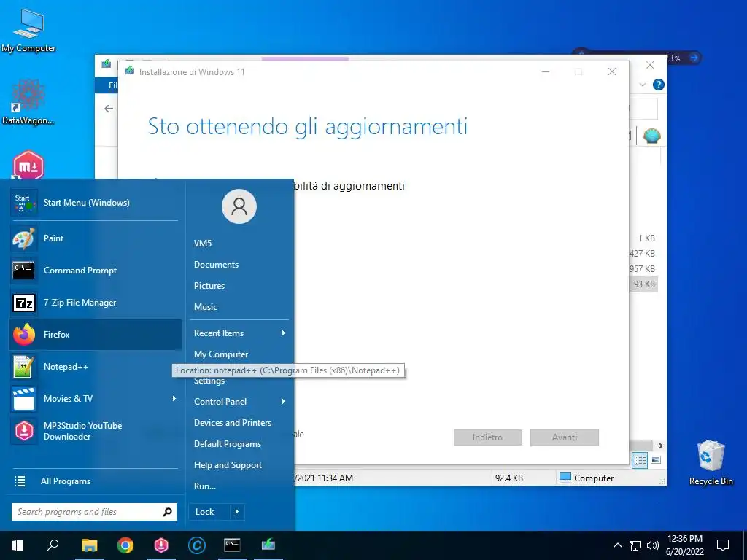Click the blue arrow on the progress widget

pos(694,58)
